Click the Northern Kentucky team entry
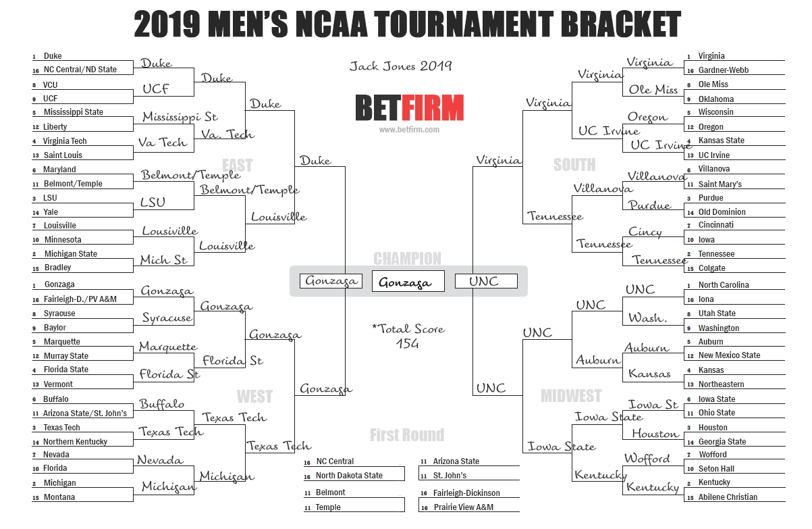 75,442
